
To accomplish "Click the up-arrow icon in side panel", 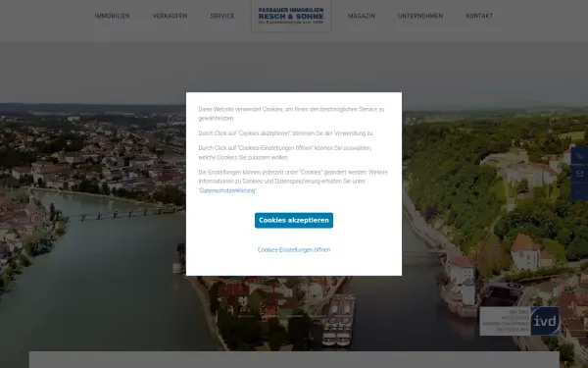I will pyautogui.click(x=579, y=191).
